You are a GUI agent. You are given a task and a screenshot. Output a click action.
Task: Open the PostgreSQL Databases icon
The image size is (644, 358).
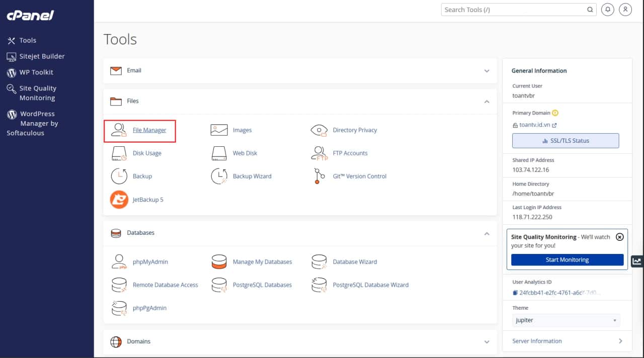pyautogui.click(x=219, y=285)
